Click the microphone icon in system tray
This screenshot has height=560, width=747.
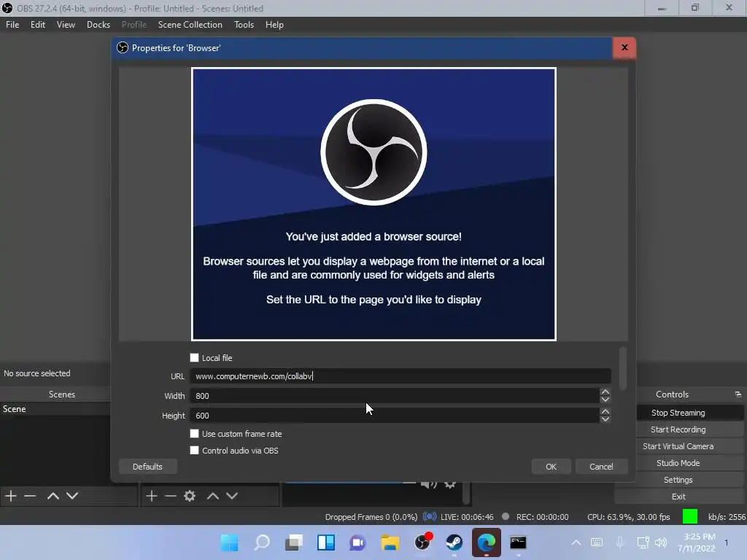pyautogui.click(x=620, y=542)
